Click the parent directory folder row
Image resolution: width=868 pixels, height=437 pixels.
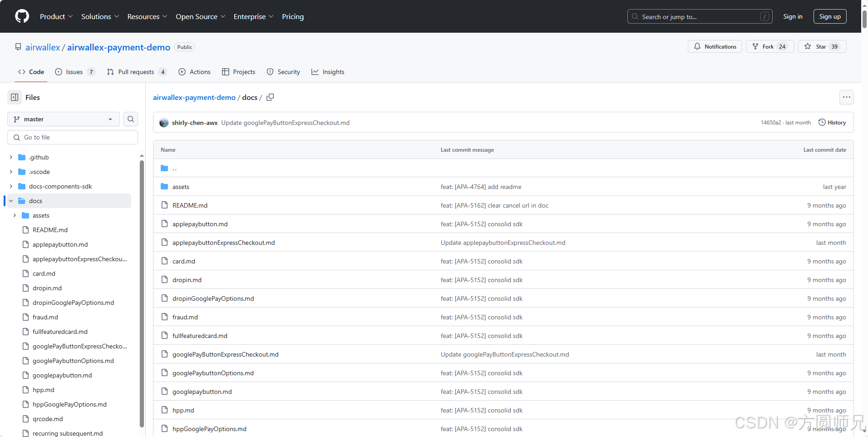pyautogui.click(x=503, y=168)
